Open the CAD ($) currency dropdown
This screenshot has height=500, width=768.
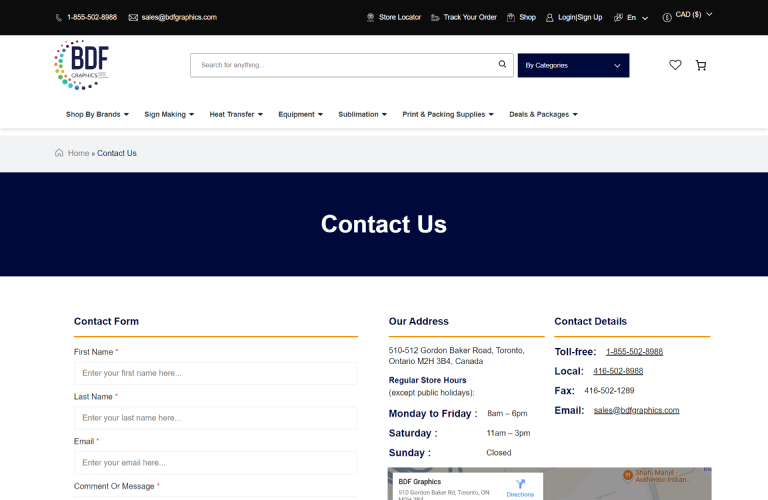694,15
